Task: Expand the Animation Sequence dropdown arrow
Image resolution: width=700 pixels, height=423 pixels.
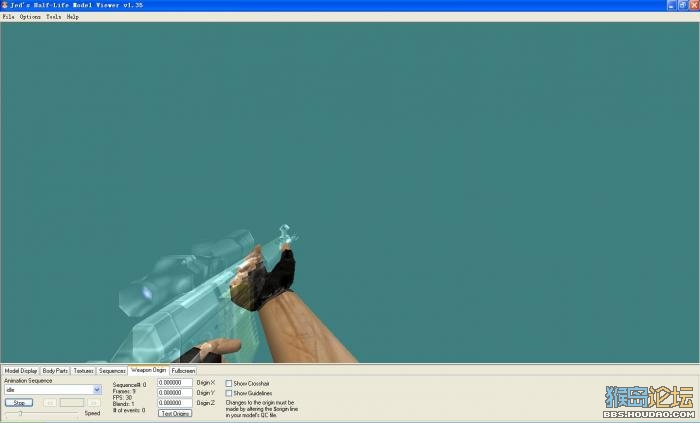Action: (x=97, y=390)
